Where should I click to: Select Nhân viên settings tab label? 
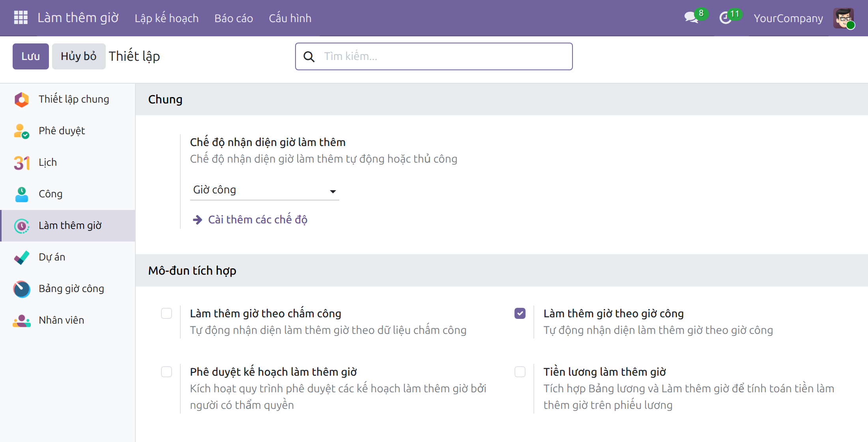point(62,320)
